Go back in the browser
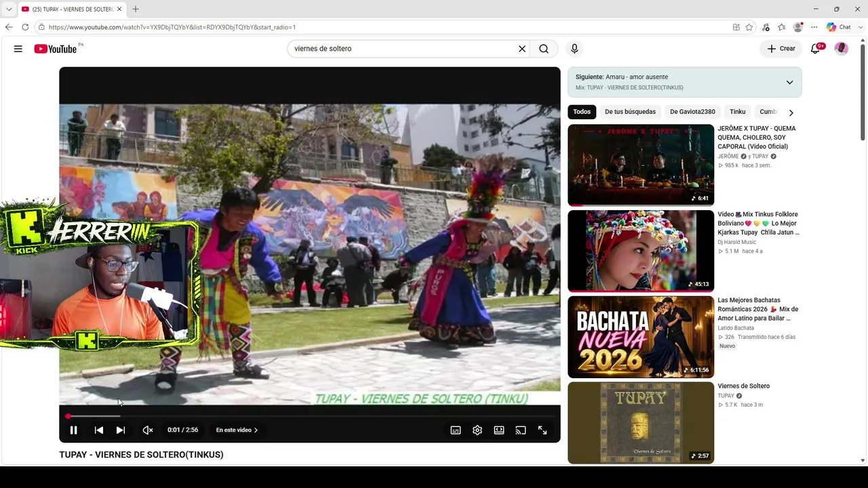 pyautogui.click(x=9, y=27)
